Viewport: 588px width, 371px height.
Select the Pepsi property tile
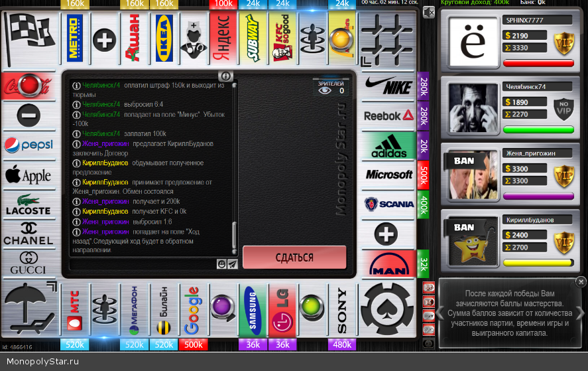[x=29, y=145]
